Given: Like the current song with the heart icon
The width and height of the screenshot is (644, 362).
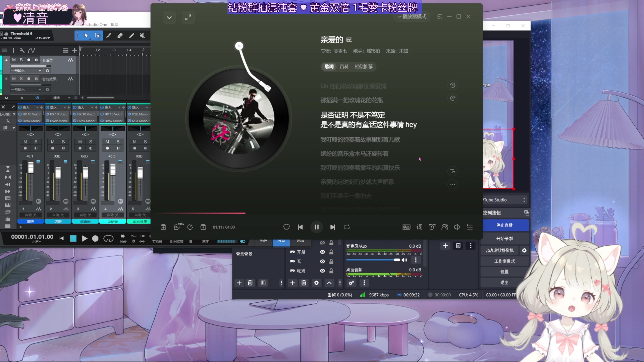Looking at the screenshot, I should tap(286, 227).
